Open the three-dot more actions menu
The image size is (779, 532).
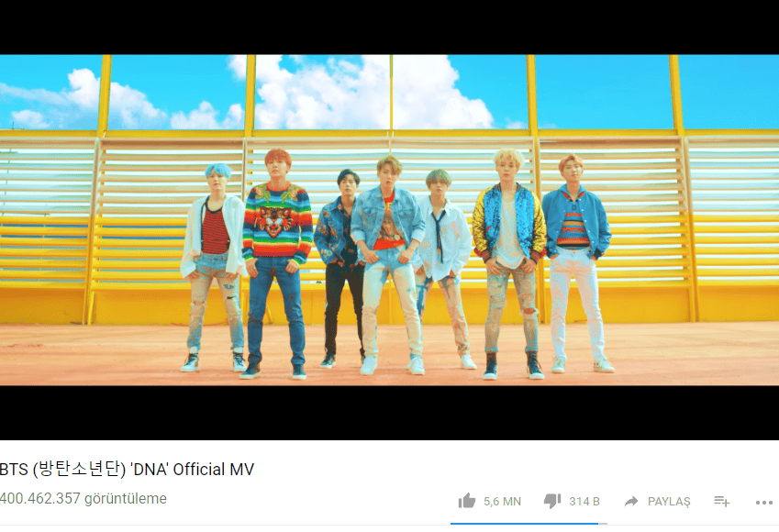coord(763,503)
